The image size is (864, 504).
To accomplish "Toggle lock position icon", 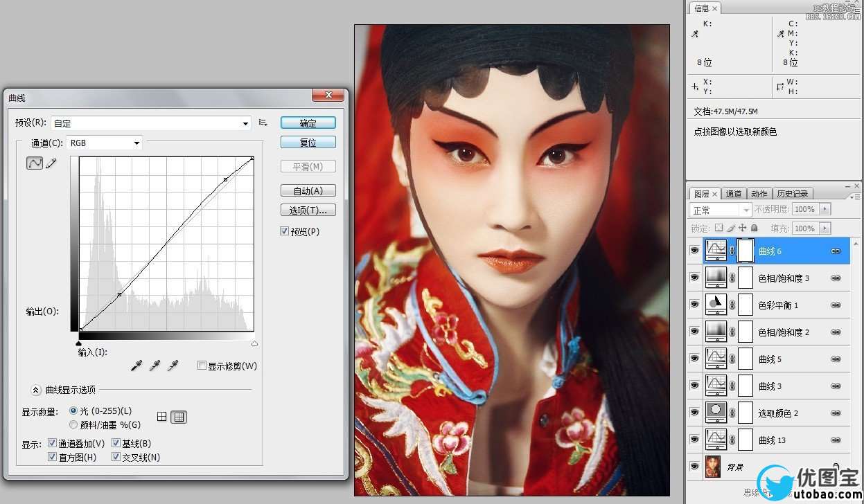I will [x=743, y=228].
